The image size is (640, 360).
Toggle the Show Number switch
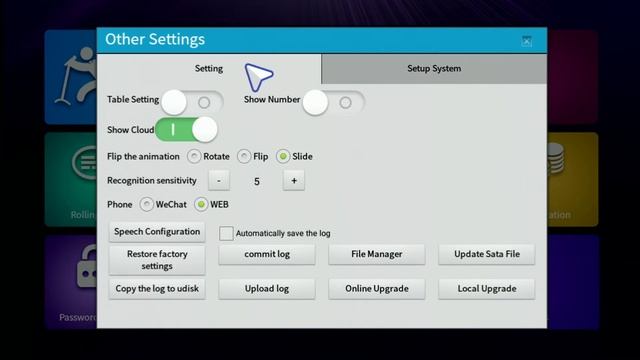click(333, 102)
